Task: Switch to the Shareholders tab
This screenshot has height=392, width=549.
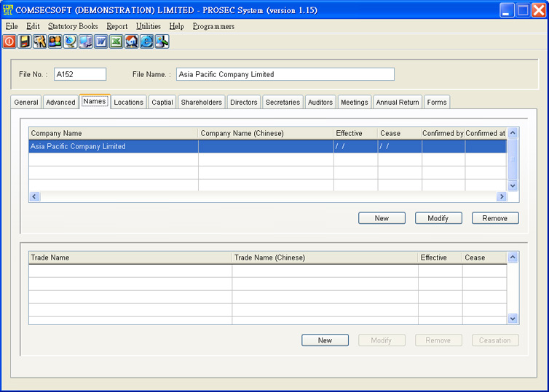Action: (201, 103)
